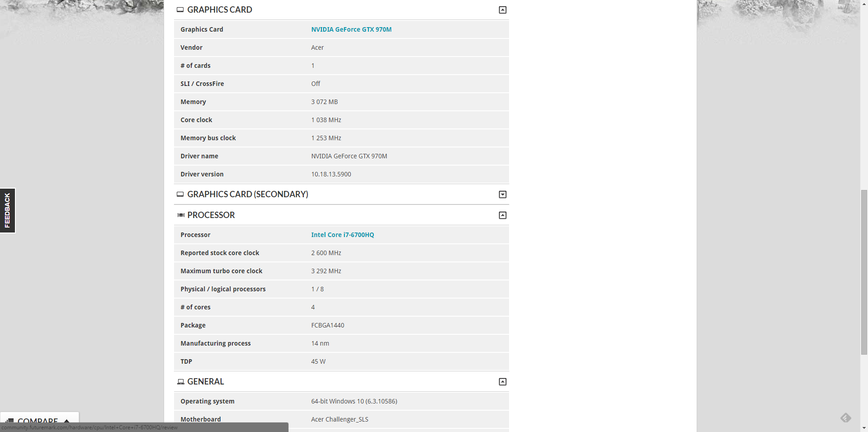Select the TDP value 45 W
Image resolution: width=868 pixels, height=432 pixels.
(x=318, y=361)
